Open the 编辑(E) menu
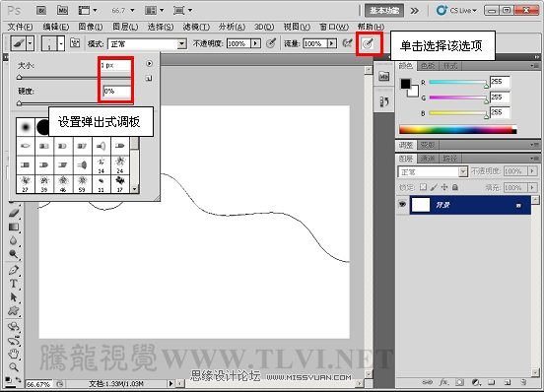The width and height of the screenshot is (544, 392). (56, 27)
